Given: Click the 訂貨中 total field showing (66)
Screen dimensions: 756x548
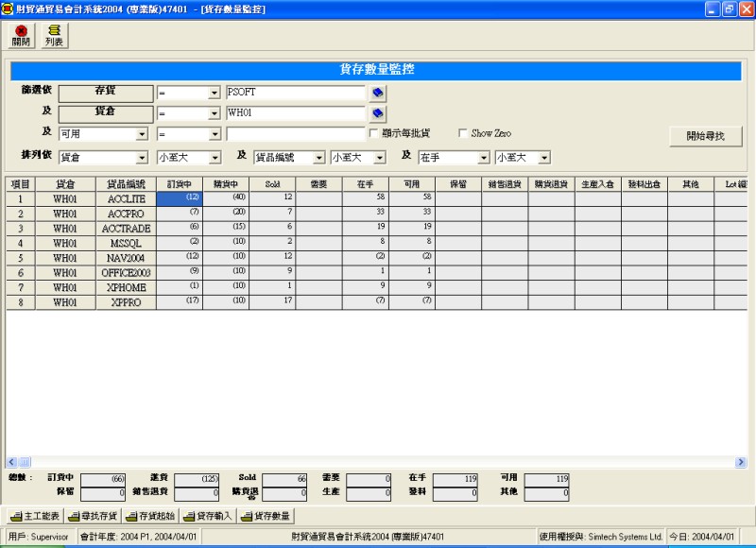Looking at the screenshot, I should tap(103, 479).
